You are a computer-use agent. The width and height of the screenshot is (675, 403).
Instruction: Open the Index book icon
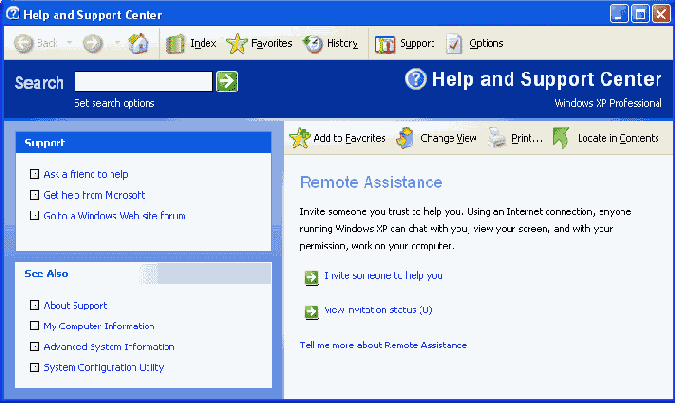click(175, 44)
